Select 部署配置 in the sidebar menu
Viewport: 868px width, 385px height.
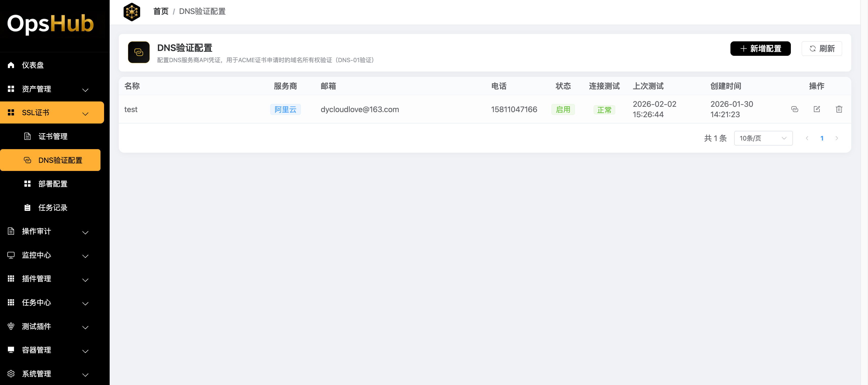53,184
